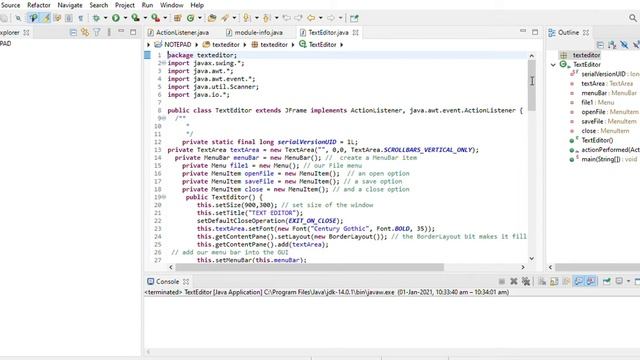Open the Refactor menu
The width and height of the screenshot is (640, 360).
tap(39, 5)
